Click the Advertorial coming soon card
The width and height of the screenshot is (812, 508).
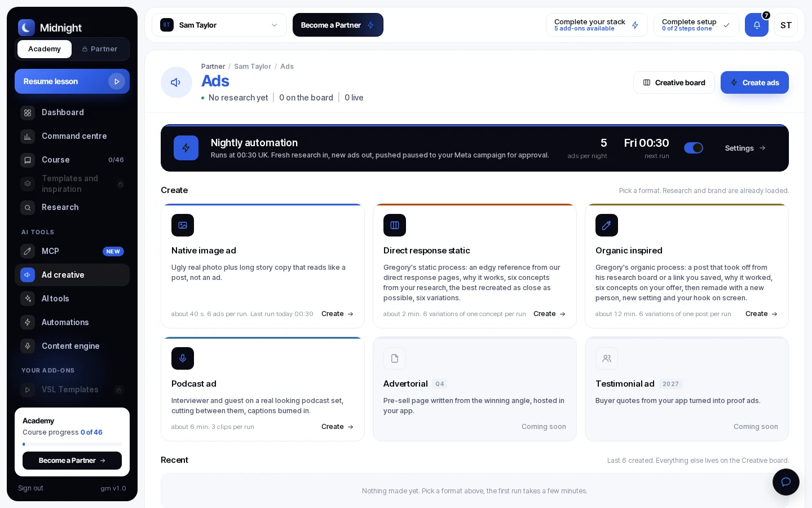[x=475, y=389]
